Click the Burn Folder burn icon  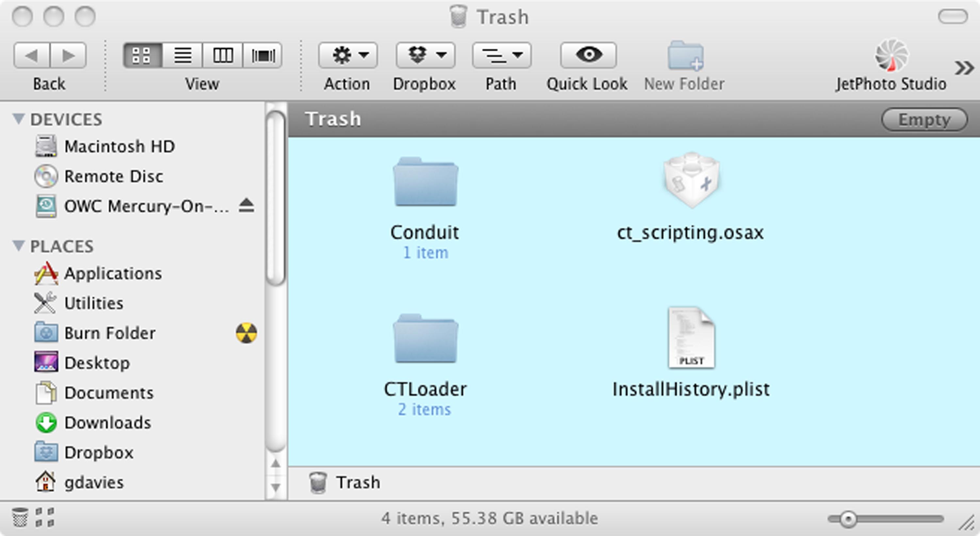click(247, 333)
